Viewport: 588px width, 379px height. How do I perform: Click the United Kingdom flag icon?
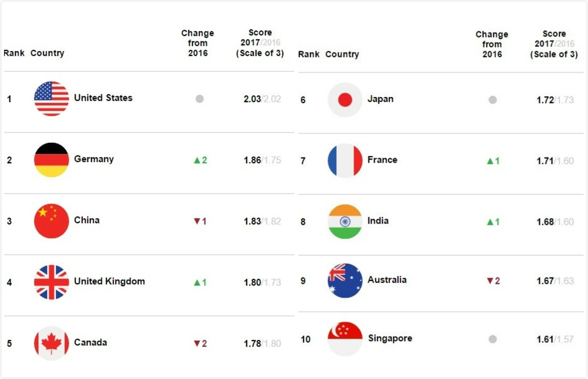click(x=51, y=282)
